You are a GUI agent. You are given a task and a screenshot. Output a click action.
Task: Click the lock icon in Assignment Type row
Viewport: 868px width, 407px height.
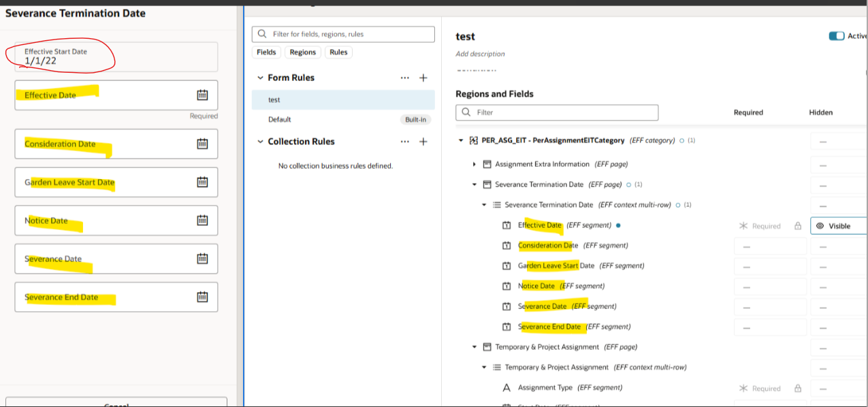point(798,389)
